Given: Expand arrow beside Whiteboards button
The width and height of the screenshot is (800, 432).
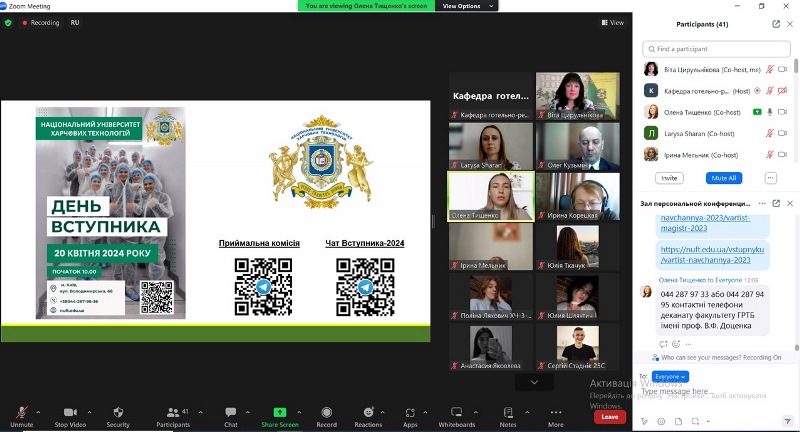Looking at the screenshot, I should tap(476, 412).
